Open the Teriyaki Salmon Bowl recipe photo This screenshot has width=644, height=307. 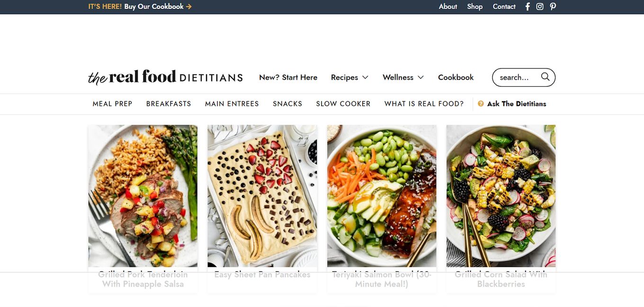point(382,196)
